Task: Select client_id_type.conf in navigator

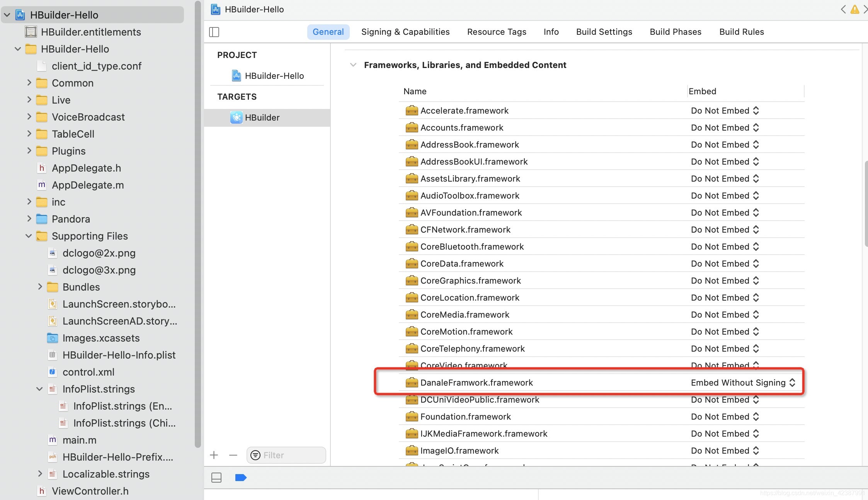Action: click(x=96, y=66)
